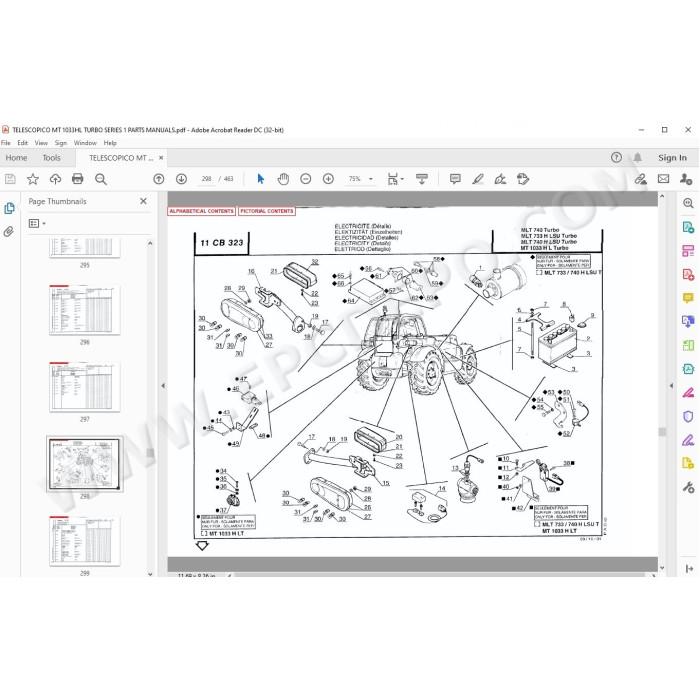Screen dimensions: 700x700
Task: Click the thumbnails panel scroll down arrow
Action: [150, 574]
